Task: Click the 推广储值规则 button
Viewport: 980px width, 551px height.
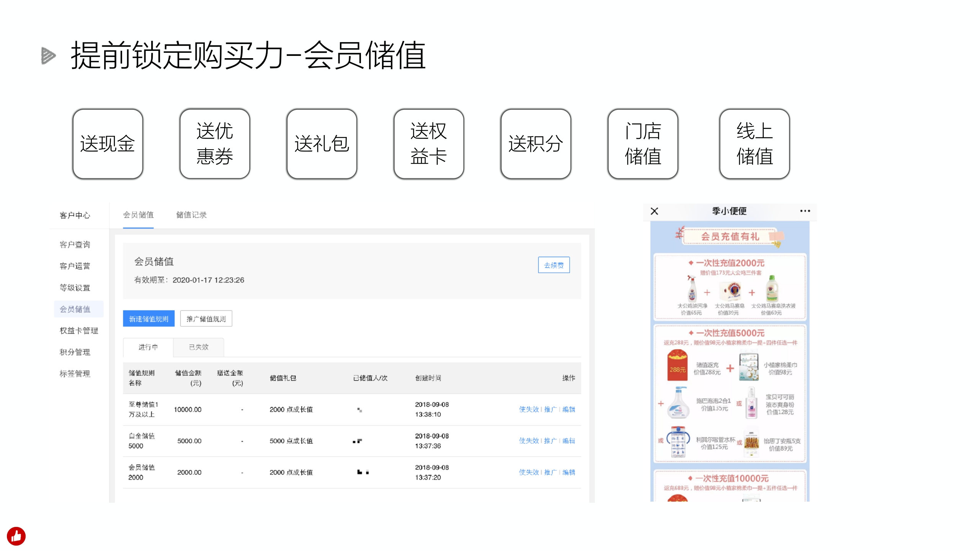Action: point(206,318)
